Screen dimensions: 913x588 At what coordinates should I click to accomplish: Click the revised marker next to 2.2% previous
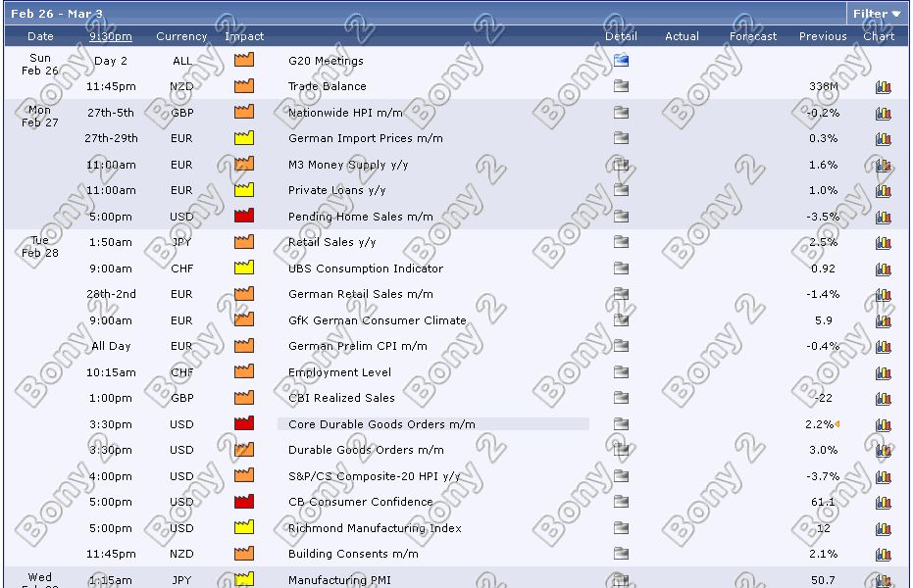coord(837,424)
